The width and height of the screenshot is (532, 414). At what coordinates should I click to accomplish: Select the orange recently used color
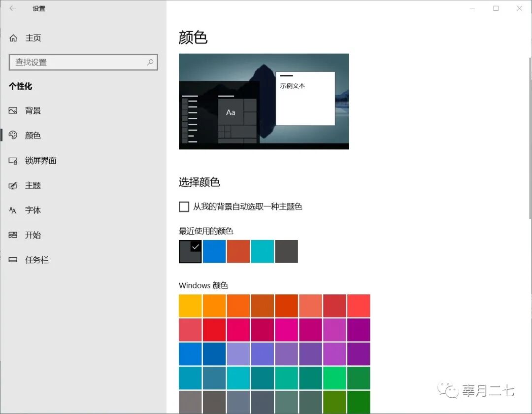click(x=238, y=251)
